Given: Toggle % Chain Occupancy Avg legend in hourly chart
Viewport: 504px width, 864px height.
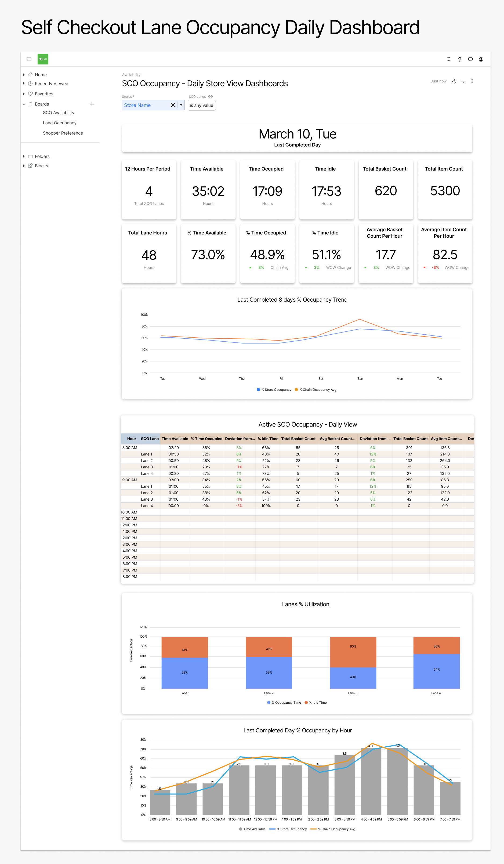Looking at the screenshot, I should (333, 829).
